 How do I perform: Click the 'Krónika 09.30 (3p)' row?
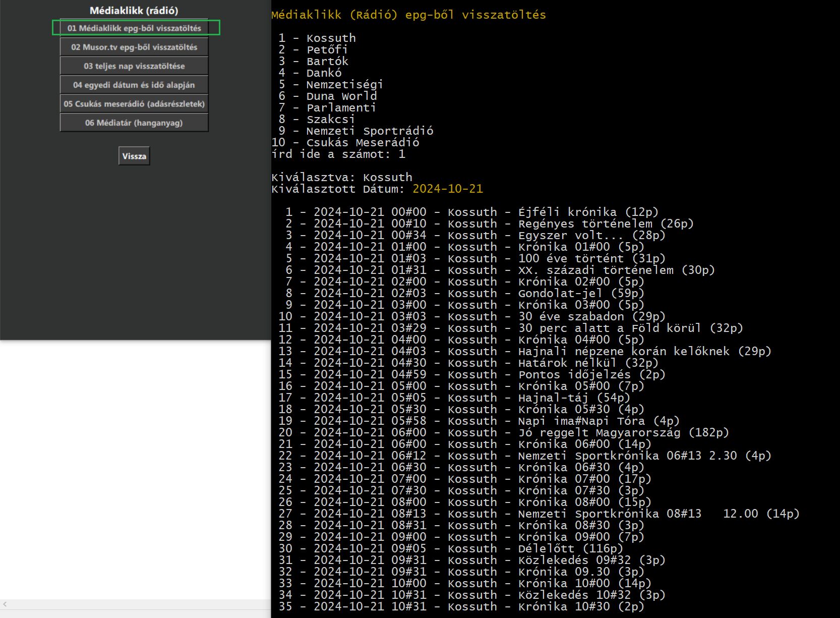click(x=461, y=572)
